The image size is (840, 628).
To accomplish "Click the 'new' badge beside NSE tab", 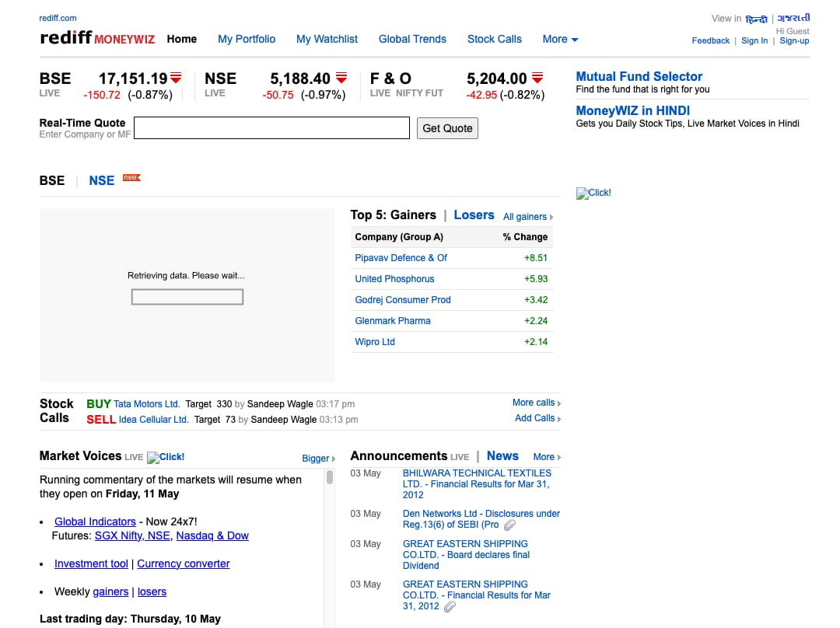I will pos(131,177).
